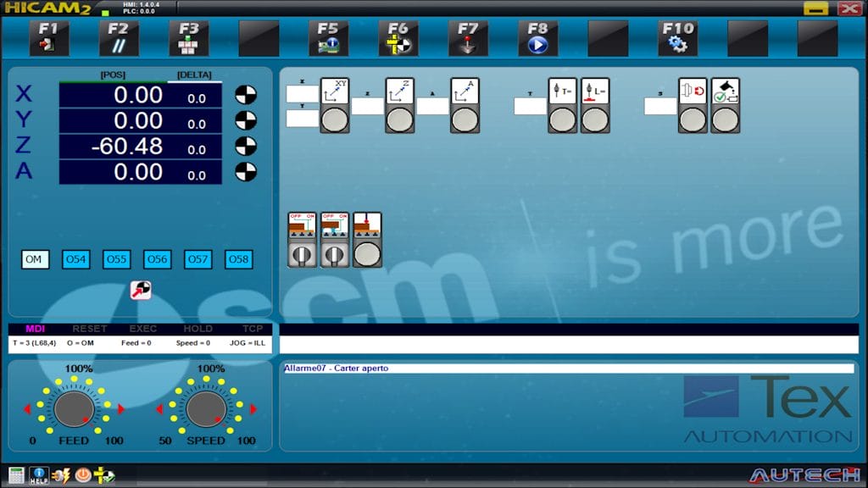The width and height of the screenshot is (868, 488).
Task: Click the red arrow origin icon below offsets
Action: [140, 290]
